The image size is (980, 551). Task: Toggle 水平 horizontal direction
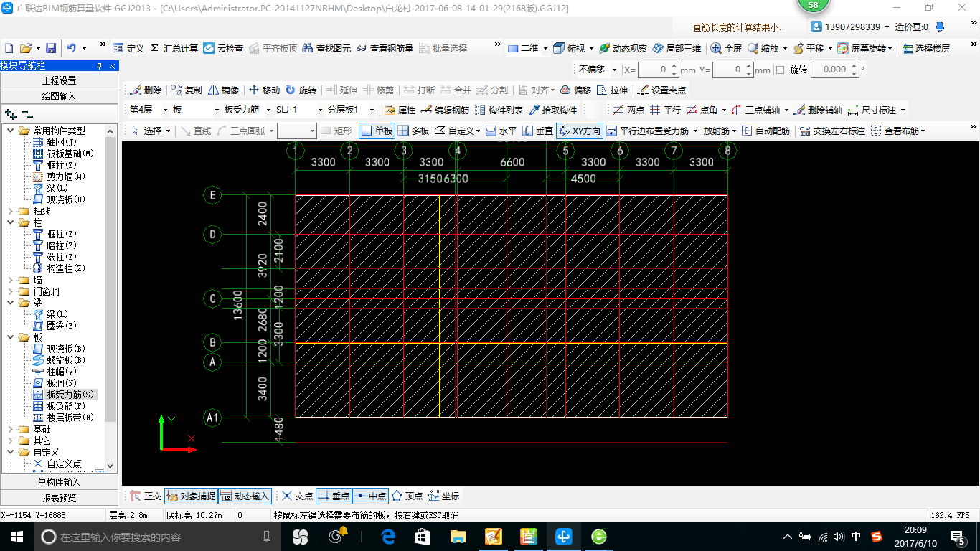pyautogui.click(x=501, y=131)
